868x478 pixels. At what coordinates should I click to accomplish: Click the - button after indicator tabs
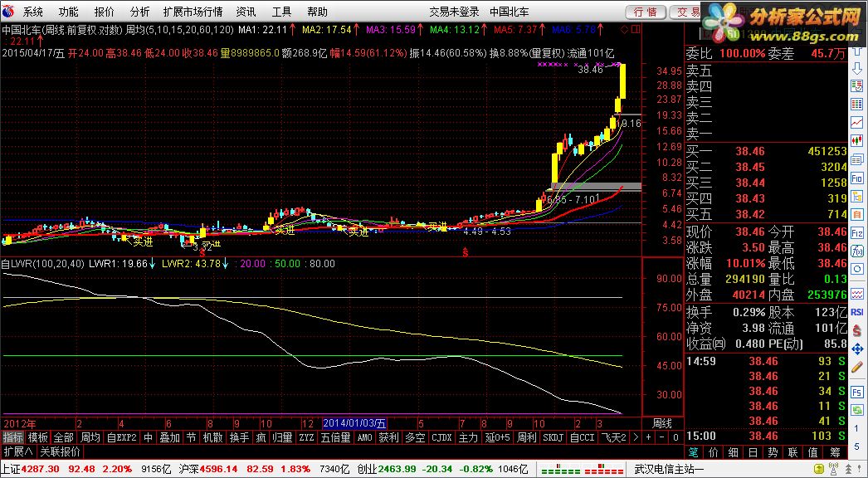(662, 437)
